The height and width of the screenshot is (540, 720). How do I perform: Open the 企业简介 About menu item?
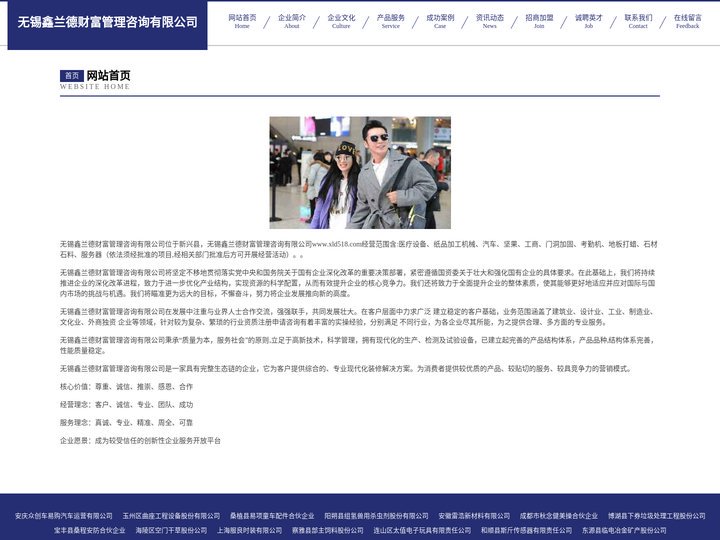click(292, 21)
